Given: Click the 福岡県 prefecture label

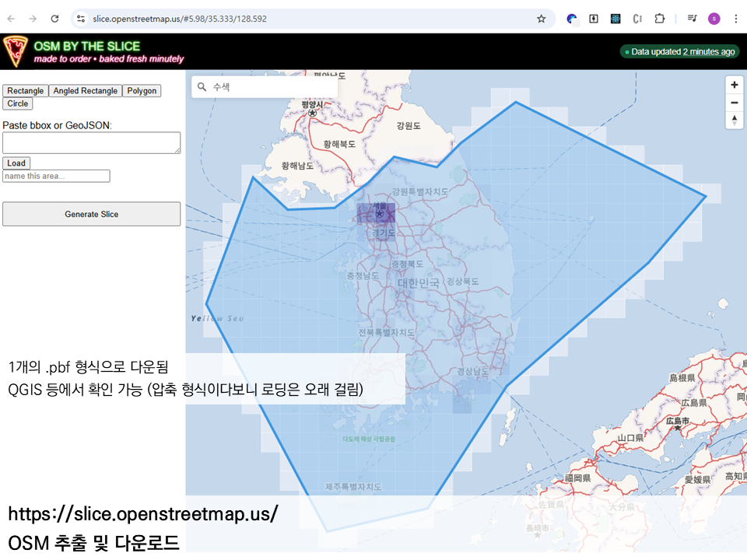Looking at the screenshot, I should [577, 478].
